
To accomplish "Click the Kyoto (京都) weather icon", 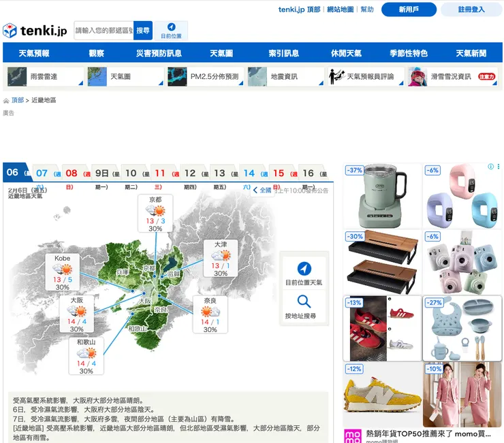I will pos(155,210).
